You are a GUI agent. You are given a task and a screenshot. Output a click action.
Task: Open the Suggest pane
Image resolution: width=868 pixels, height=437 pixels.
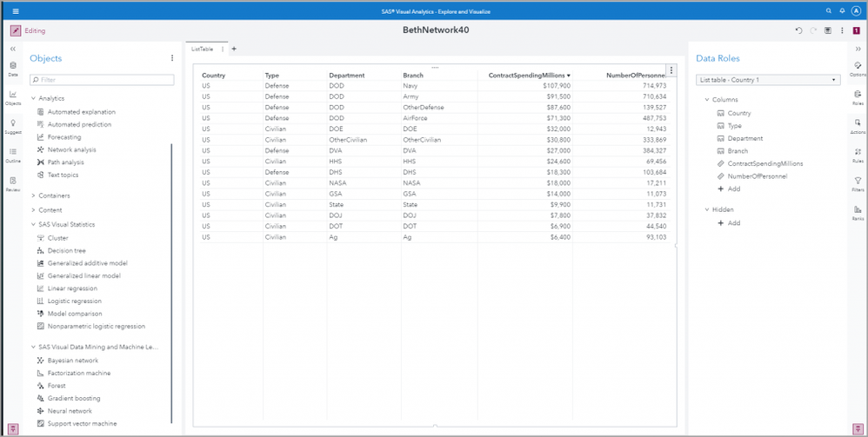(13, 126)
